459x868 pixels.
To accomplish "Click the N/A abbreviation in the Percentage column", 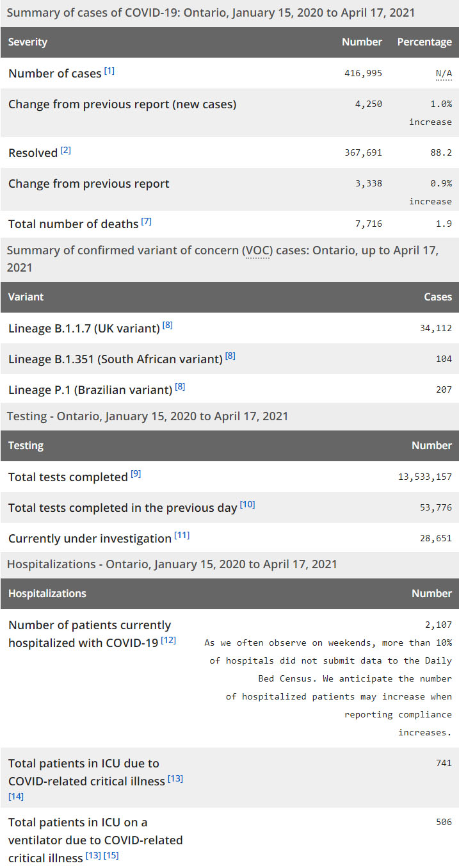I will (444, 74).
